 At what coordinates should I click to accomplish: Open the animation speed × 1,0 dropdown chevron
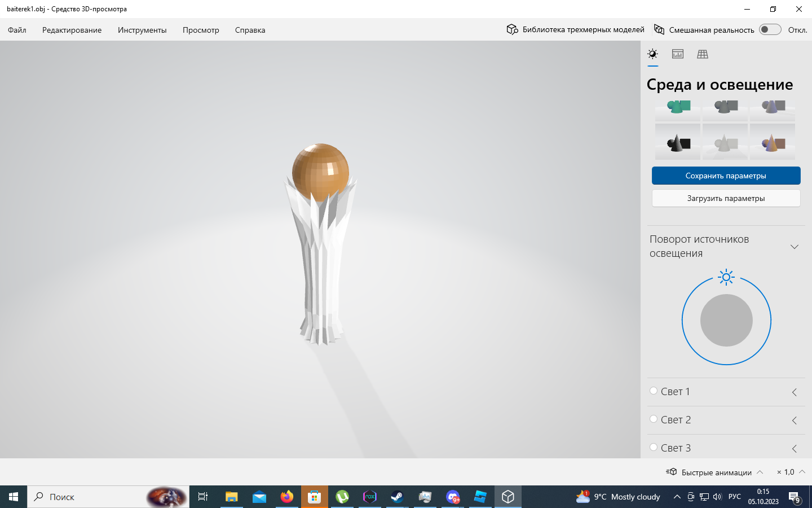802,472
